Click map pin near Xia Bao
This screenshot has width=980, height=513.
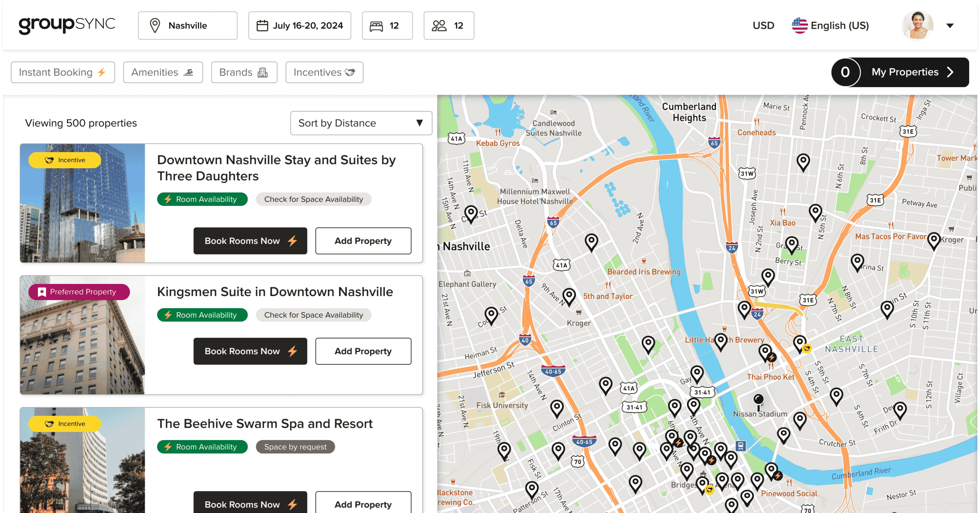pos(815,213)
